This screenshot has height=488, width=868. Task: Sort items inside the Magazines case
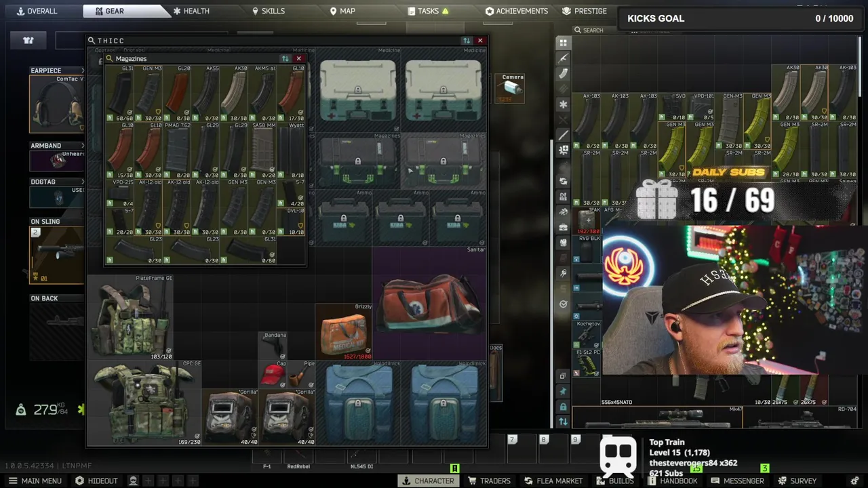coord(285,59)
